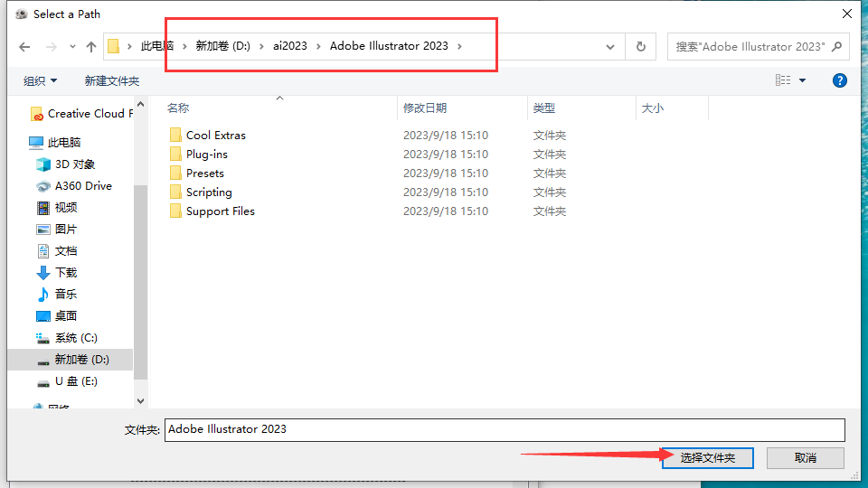Screen dimensions: 868x488
Task: Select Adobe Illustrator 2023 breadcrumb segment
Action: 389,46
